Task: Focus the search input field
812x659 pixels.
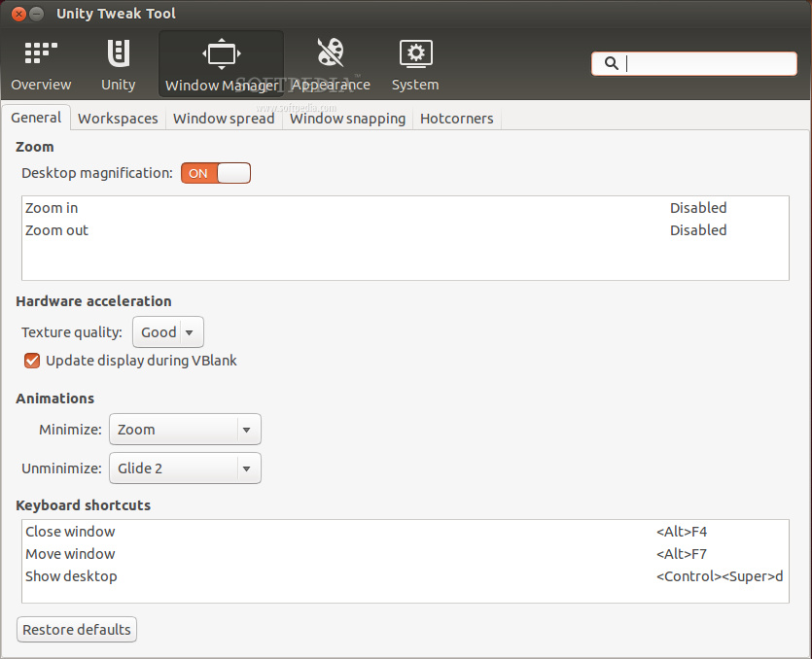Action: (694, 64)
